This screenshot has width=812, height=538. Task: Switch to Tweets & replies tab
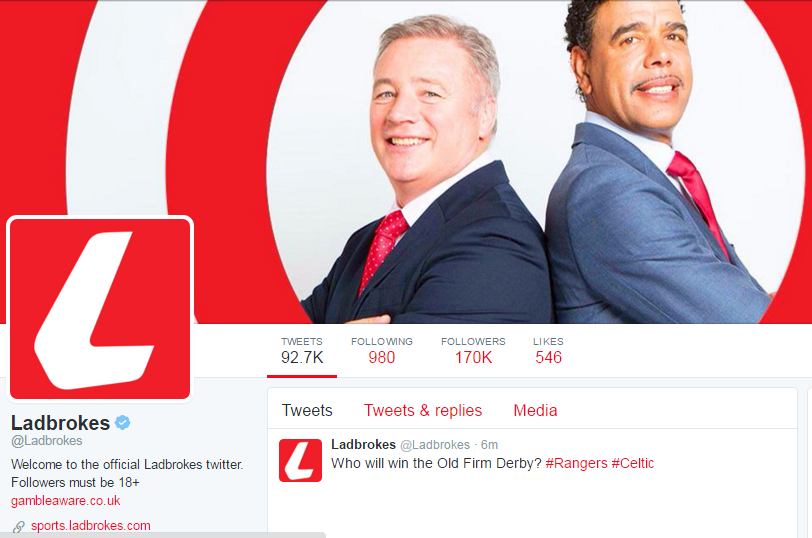tap(423, 411)
